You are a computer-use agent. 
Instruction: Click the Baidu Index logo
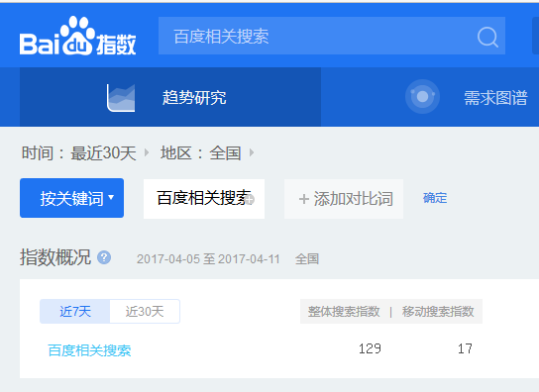coord(77,37)
